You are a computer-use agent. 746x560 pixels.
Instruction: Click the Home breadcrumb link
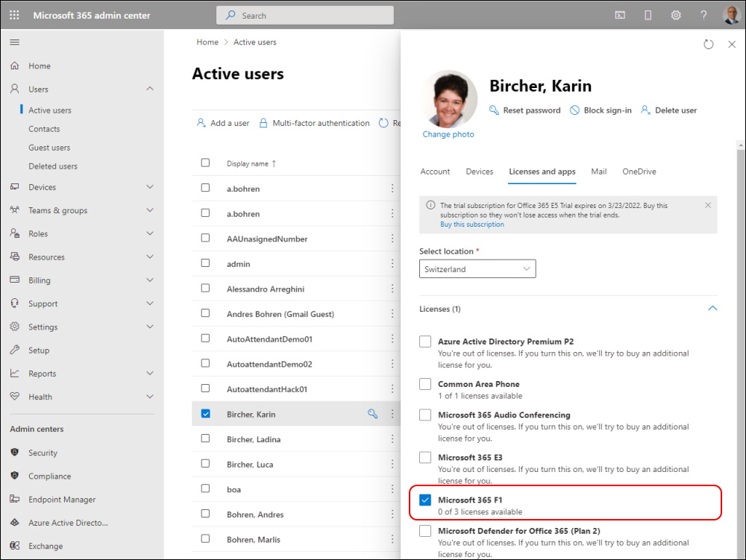tap(207, 43)
